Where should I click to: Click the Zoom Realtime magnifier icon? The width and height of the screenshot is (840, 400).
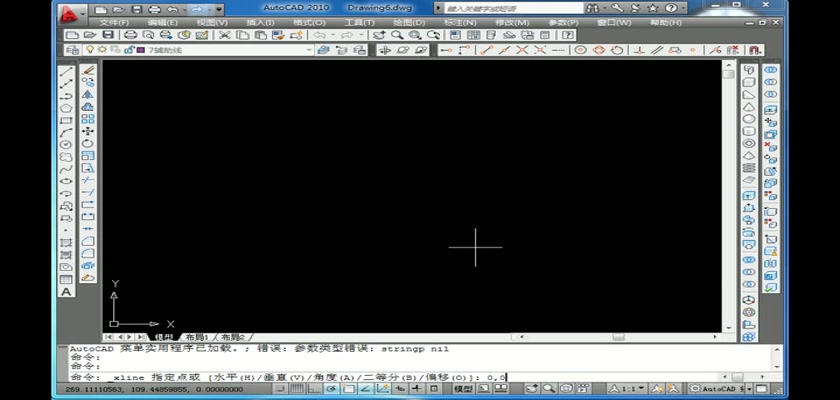click(397, 35)
